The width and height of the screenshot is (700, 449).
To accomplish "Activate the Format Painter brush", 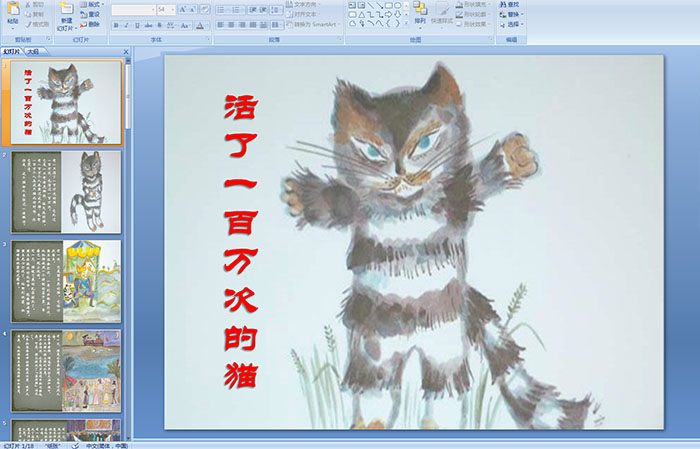I will point(28,25).
